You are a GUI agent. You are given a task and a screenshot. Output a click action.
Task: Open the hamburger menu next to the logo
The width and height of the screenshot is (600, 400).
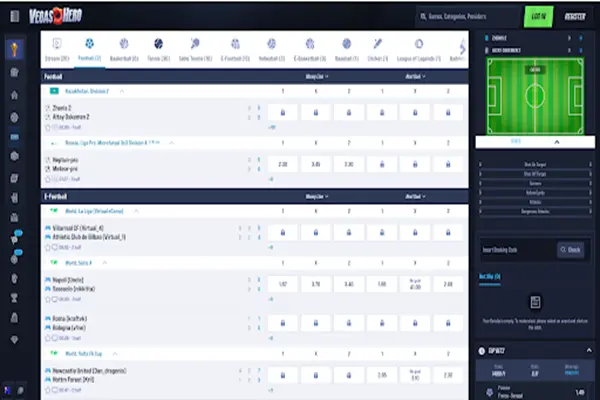(15, 16)
